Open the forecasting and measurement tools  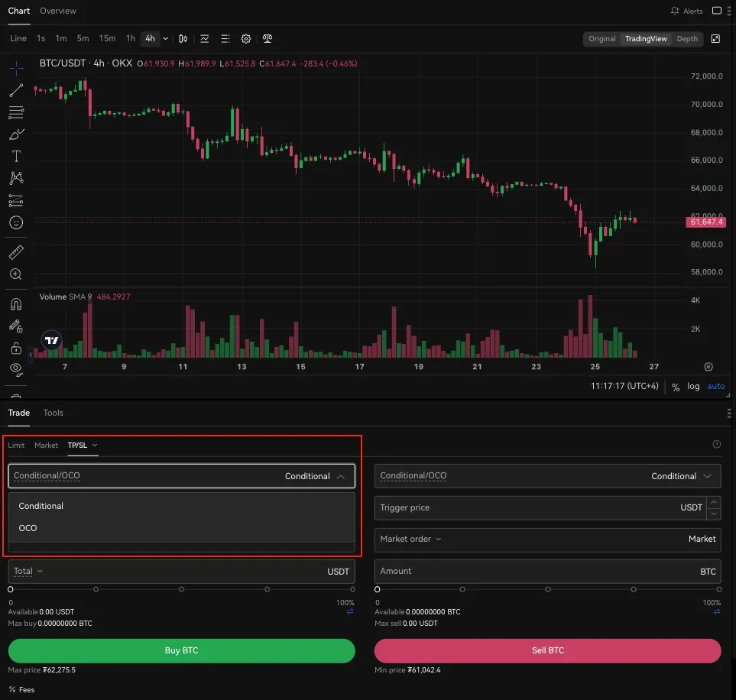click(x=16, y=200)
